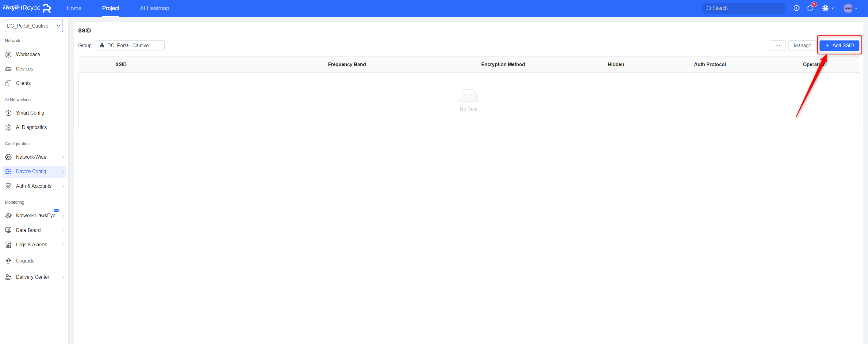Open the AI Heatmap tab
This screenshot has width=868, height=344.
coord(154,8)
